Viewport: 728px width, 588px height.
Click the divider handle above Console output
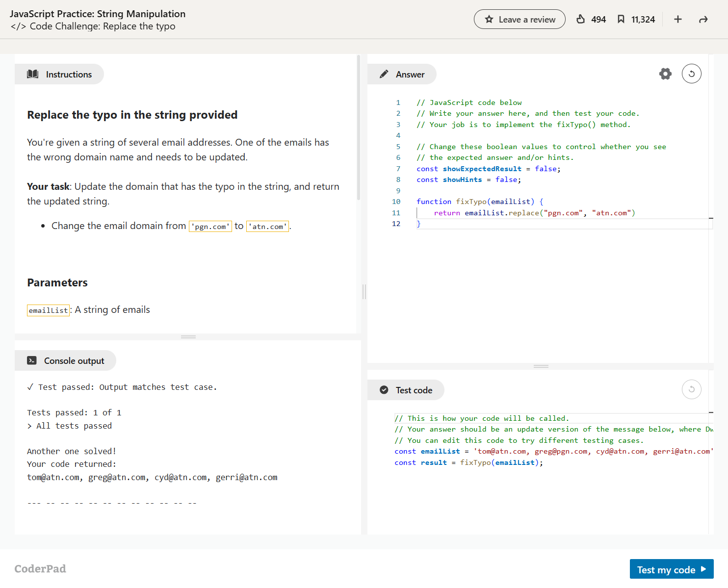188,337
